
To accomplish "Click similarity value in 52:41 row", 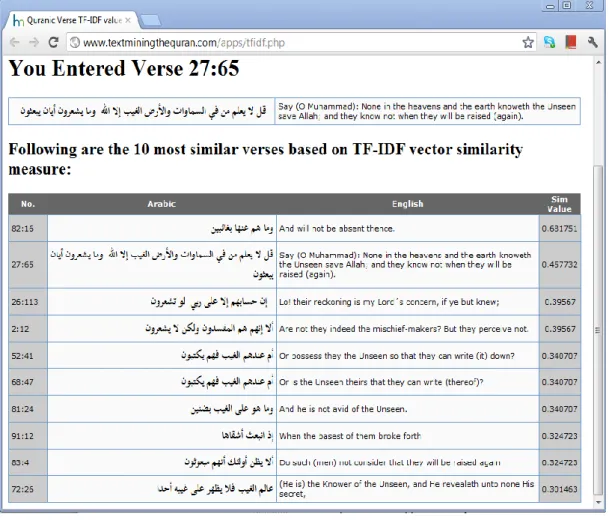I will 562,357.
